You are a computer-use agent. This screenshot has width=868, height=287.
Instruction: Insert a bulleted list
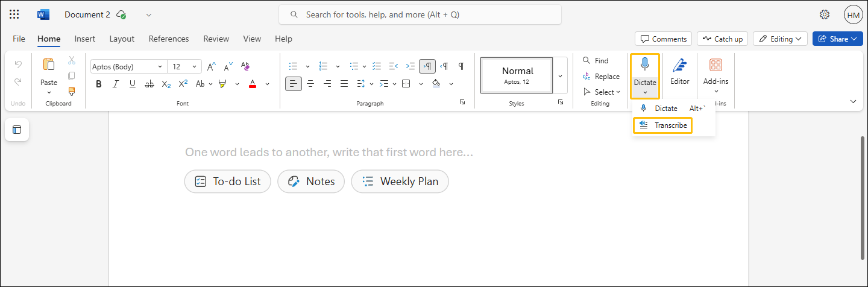point(294,66)
